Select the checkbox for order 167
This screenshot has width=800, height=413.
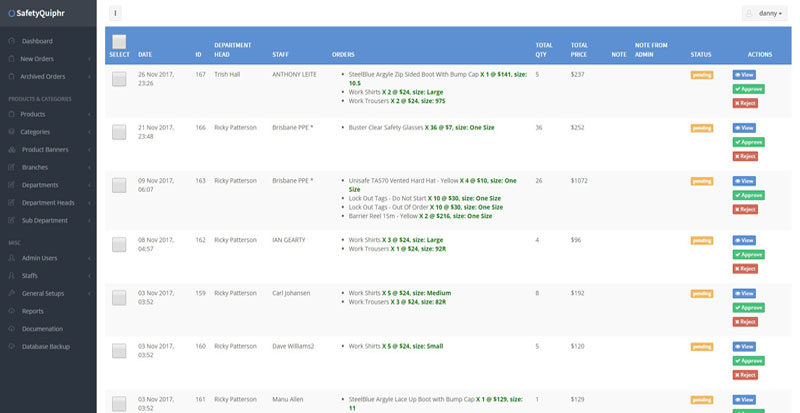[x=119, y=80]
